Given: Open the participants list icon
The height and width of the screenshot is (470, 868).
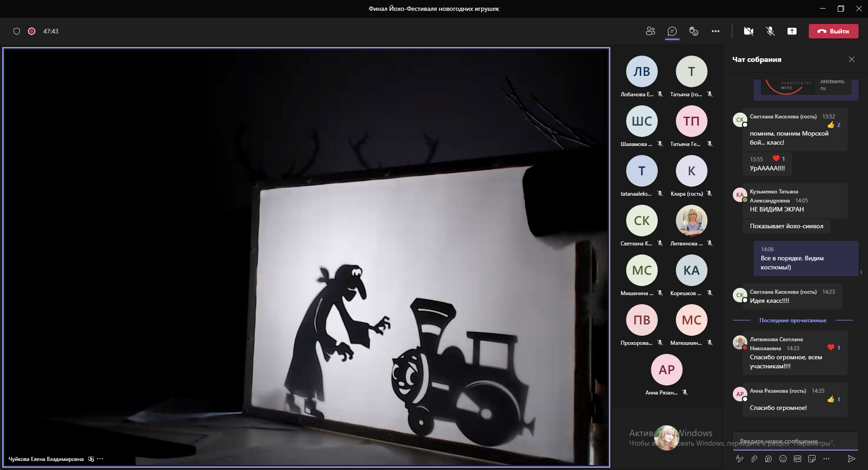Looking at the screenshot, I should (651, 31).
